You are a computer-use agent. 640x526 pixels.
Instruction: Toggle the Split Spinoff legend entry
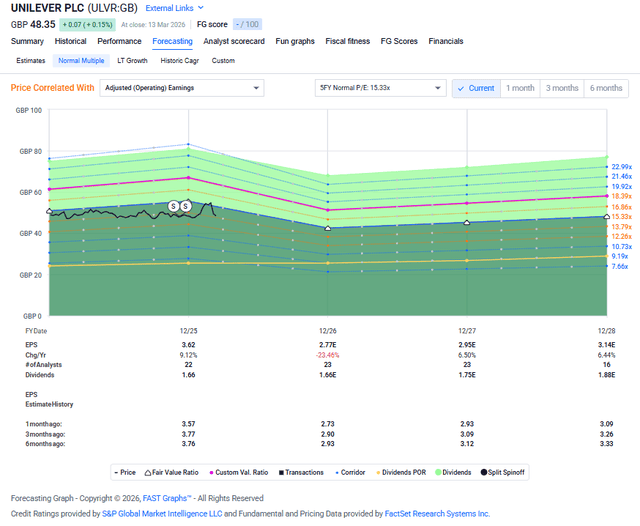[x=502, y=473]
